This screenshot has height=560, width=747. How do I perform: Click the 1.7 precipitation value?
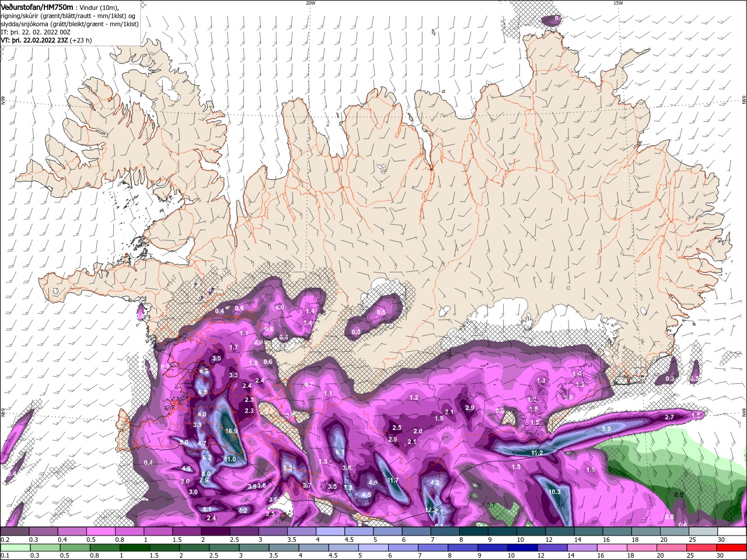click(x=233, y=347)
